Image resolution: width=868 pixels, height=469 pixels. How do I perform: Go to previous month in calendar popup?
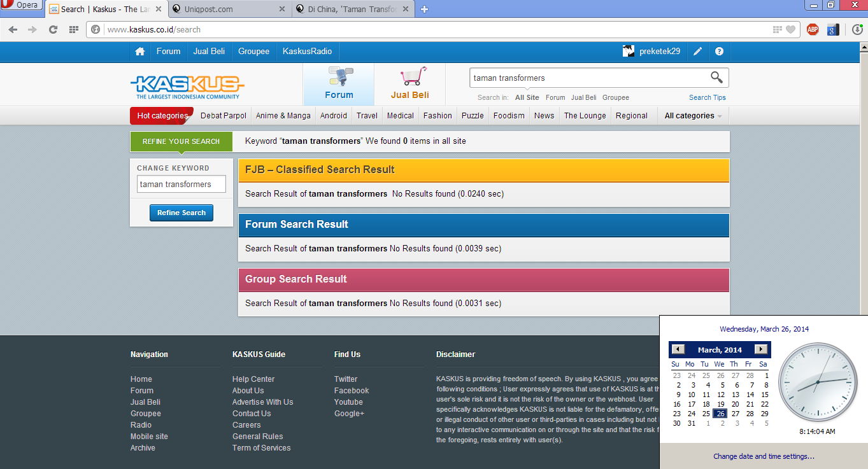click(x=678, y=349)
